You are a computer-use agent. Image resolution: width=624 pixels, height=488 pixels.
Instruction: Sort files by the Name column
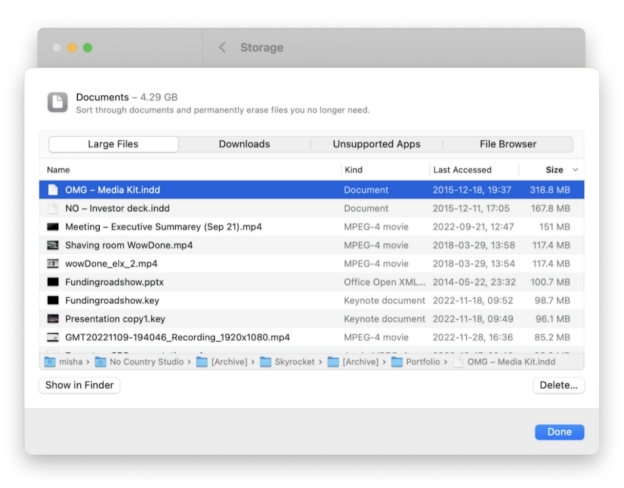58,170
